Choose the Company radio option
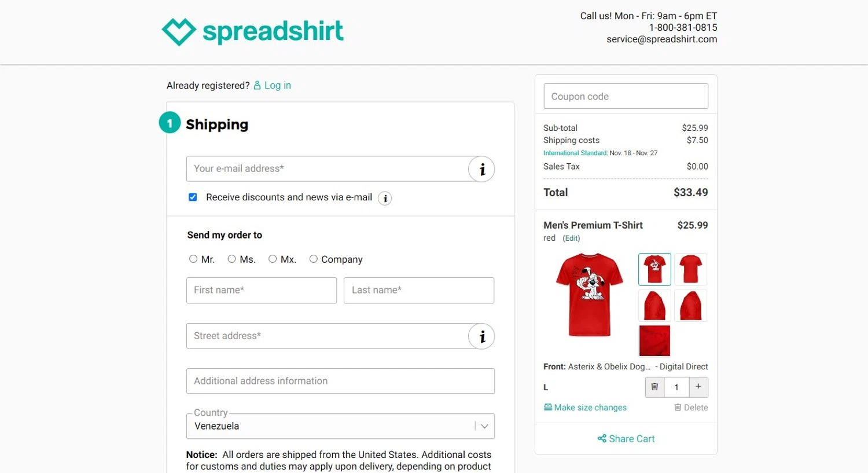The image size is (868, 473). pyautogui.click(x=313, y=259)
